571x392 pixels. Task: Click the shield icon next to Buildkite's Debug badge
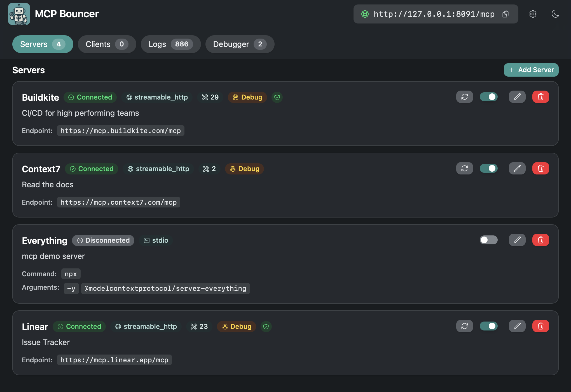tap(277, 97)
